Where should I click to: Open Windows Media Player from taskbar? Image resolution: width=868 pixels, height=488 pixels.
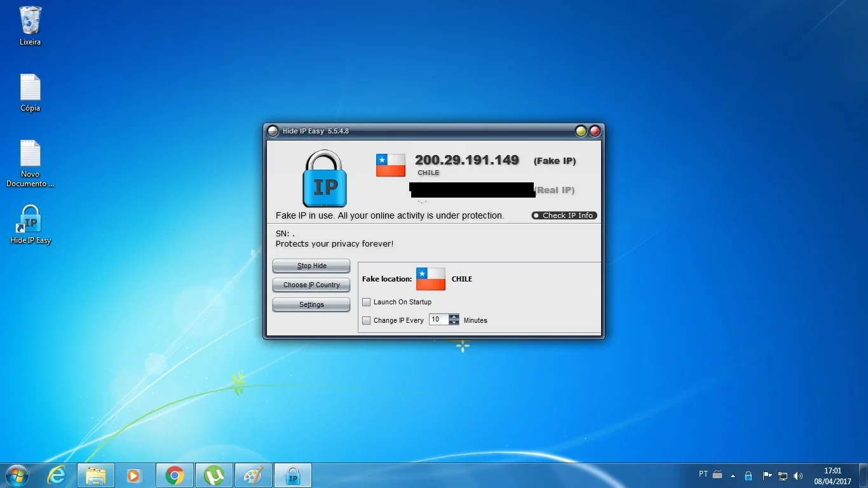tap(134, 475)
